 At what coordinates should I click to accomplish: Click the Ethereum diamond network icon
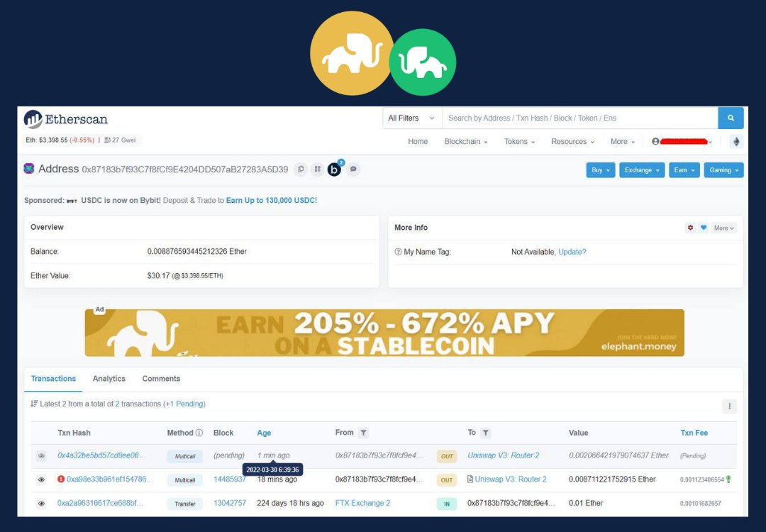(x=736, y=142)
